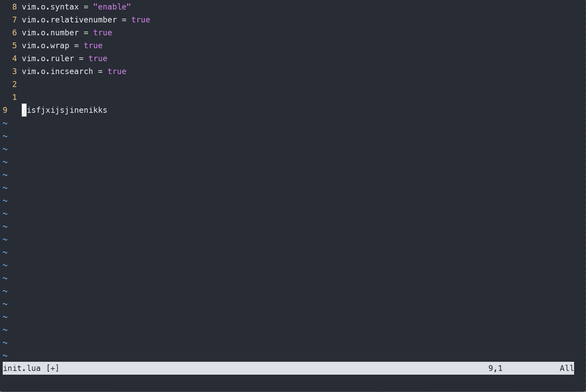Click relative line number 7 in gutter
This screenshot has width=586, height=392.
[x=15, y=20]
